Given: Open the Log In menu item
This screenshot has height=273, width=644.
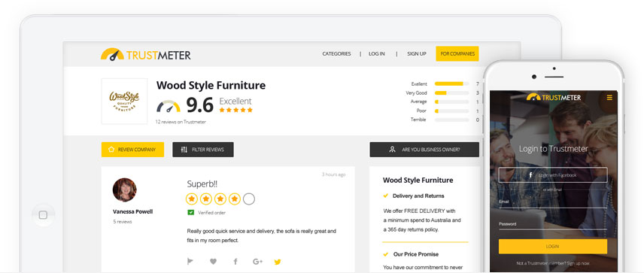Looking at the screenshot, I should click(377, 54).
